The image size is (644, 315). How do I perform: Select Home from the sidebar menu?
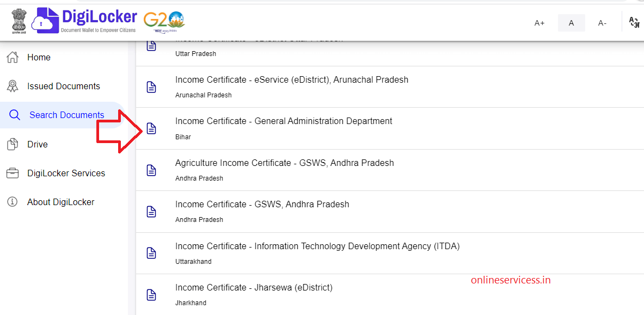click(38, 57)
